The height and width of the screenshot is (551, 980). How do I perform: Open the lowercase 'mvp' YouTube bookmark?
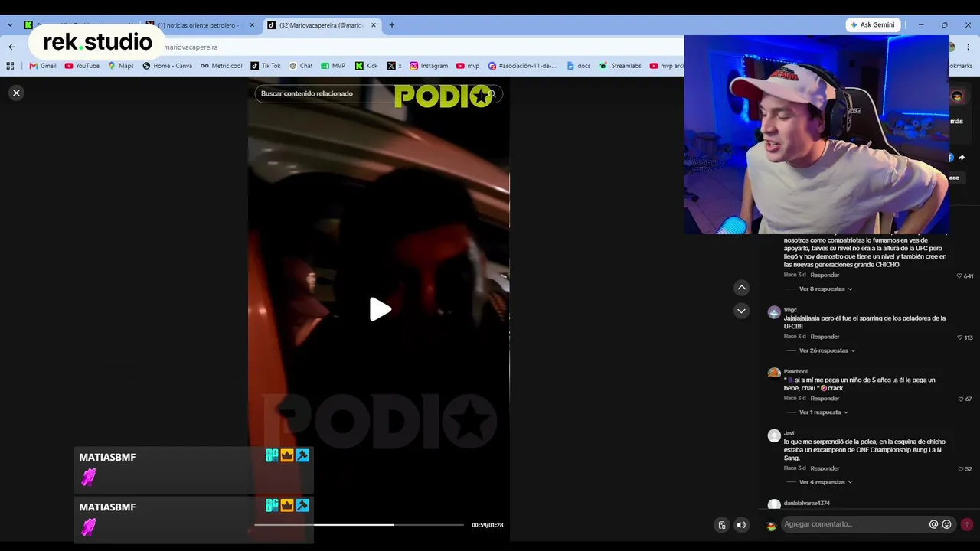tap(468, 66)
